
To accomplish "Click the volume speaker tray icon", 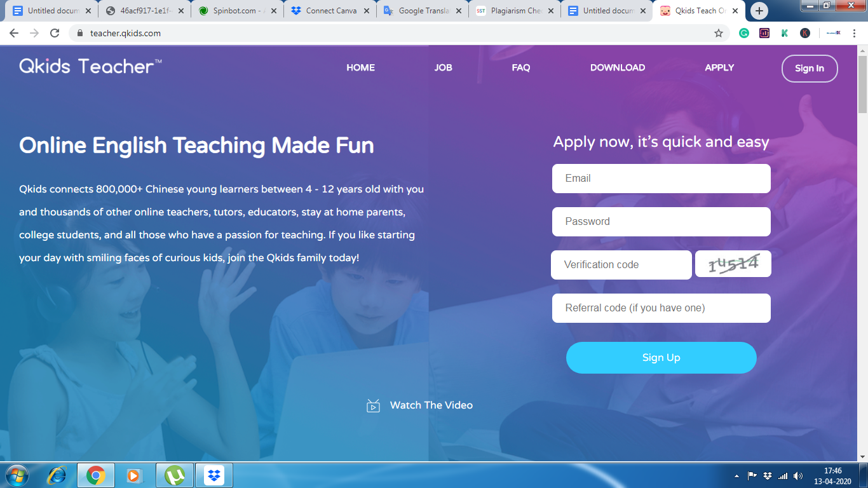I will point(798,476).
